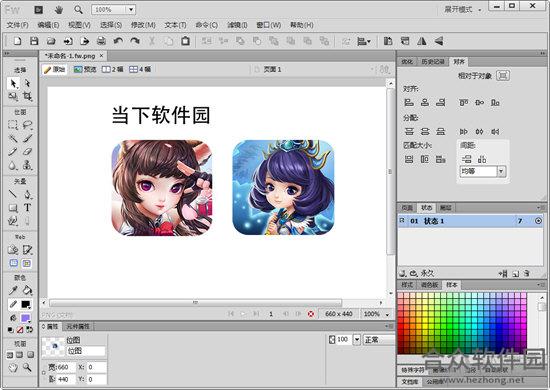
Task: Click the Y position input field
Action: [x=96, y=379]
